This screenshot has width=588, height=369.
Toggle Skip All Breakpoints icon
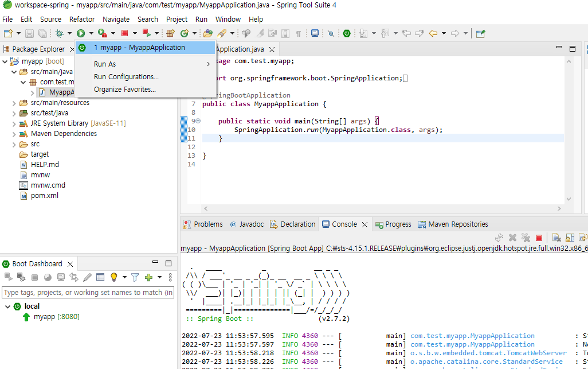tap(330, 33)
